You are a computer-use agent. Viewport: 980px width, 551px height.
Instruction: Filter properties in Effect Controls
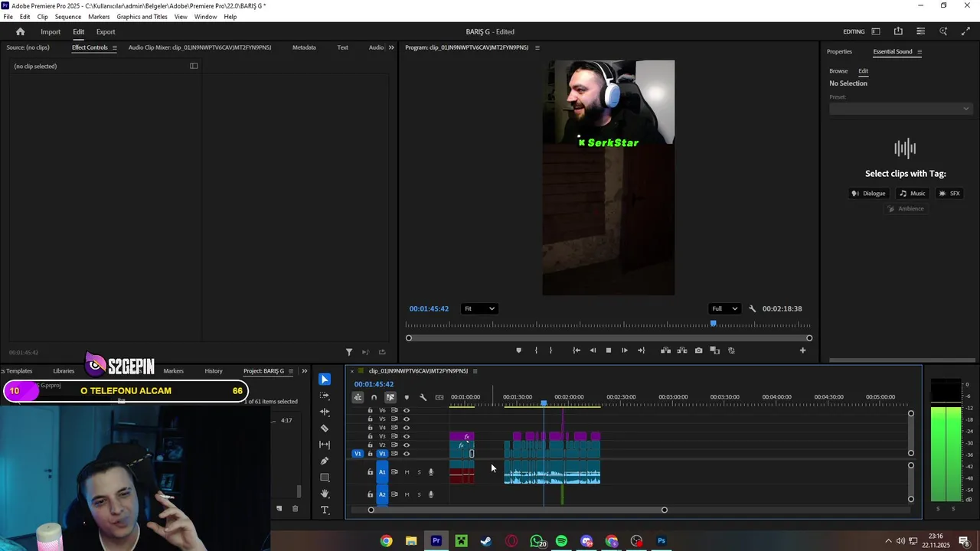click(349, 352)
